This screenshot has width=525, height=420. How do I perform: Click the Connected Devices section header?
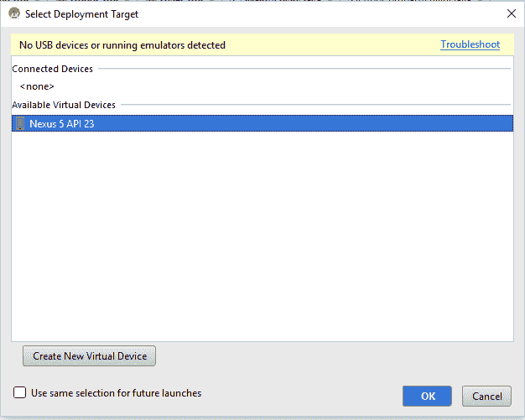tap(53, 69)
